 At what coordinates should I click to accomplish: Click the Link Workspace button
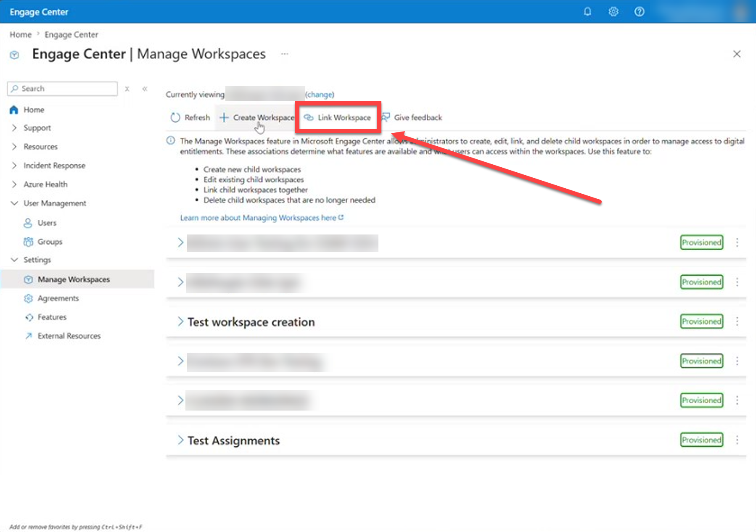tap(338, 118)
